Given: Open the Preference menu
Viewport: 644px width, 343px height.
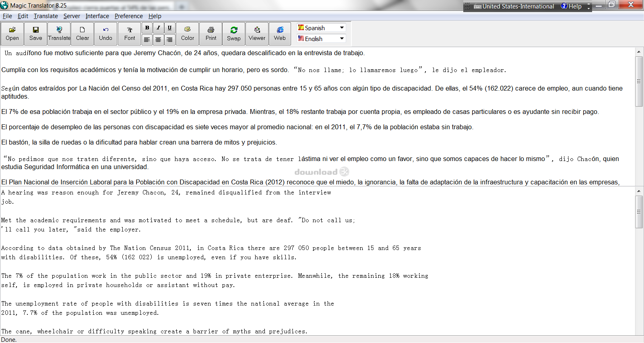Looking at the screenshot, I should (128, 16).
